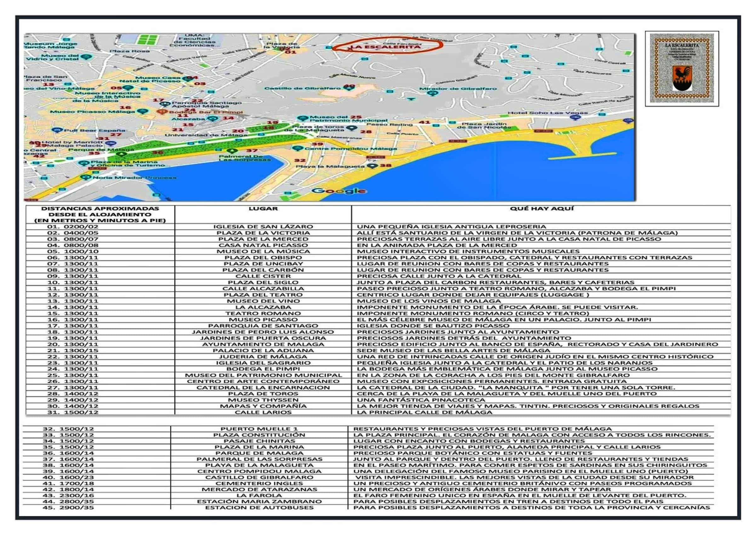This screenshot has width=756, height=535.
Task: Click the 'CENTRO DE ARTE CONTEMPORÁNEO' cell
Action: (x=263, y=381)
